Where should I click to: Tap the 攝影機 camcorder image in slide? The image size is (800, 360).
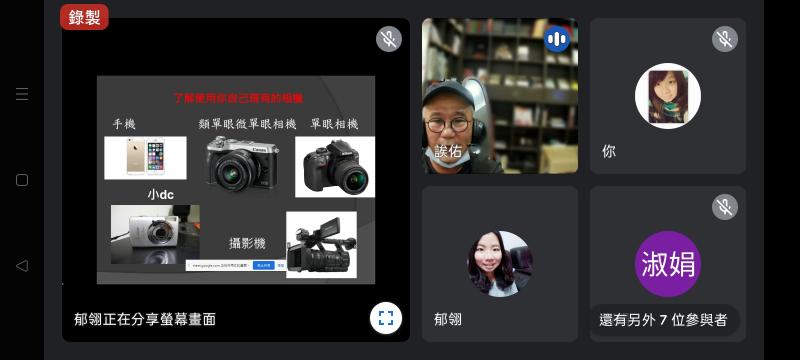click(321, 245)
